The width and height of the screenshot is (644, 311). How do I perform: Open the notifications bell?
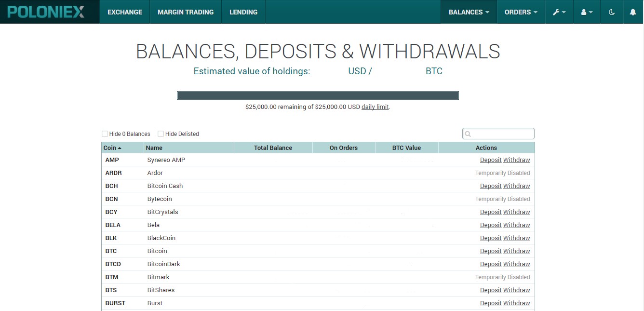[633, 12]
